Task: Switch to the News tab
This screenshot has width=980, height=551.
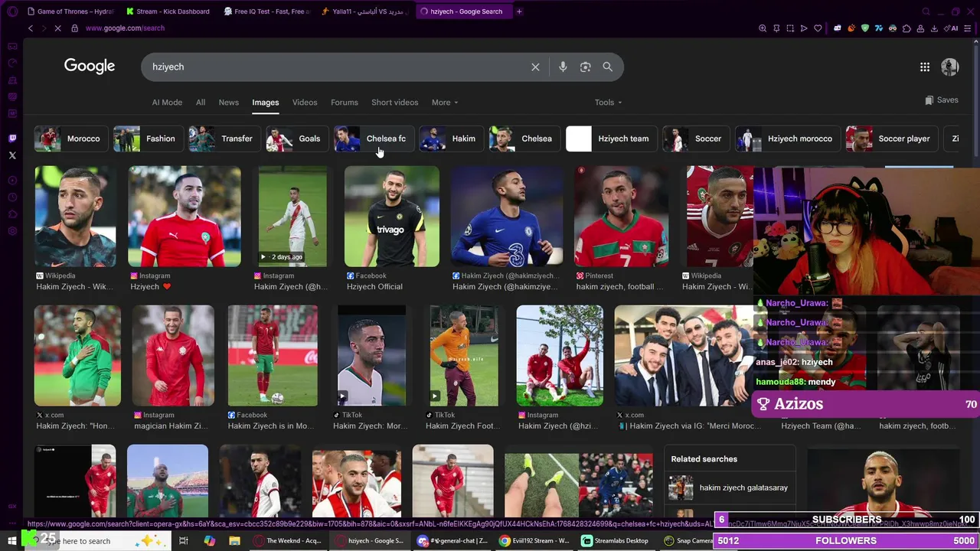Action: pos(229,103)
